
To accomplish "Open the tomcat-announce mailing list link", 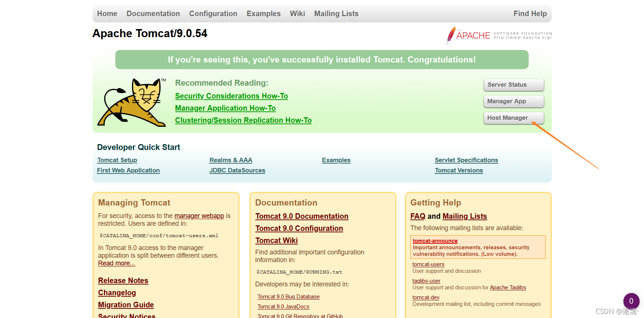I will (x=435, y=241).
